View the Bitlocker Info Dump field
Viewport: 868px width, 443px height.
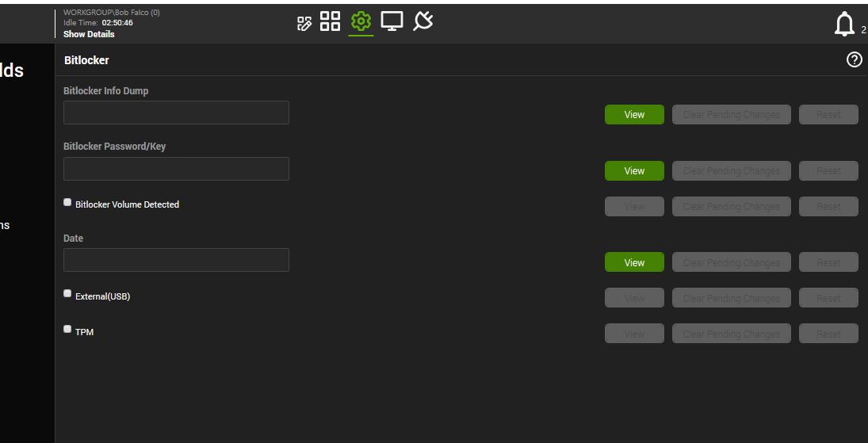[634, 115]
